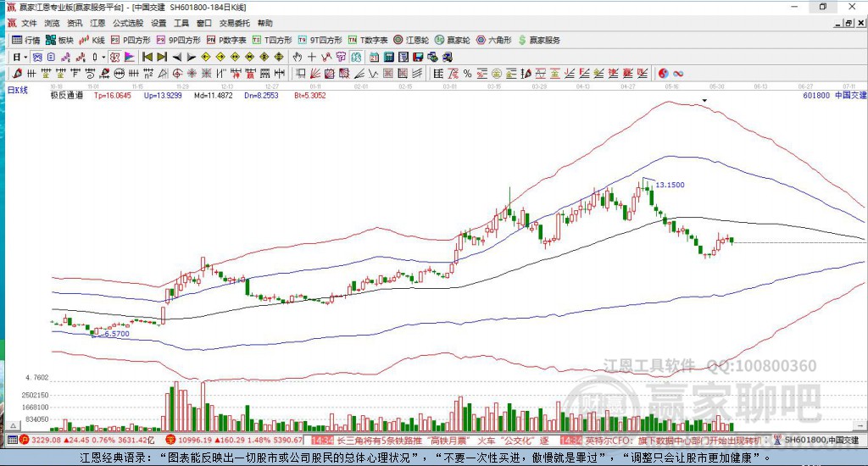Open the T数字表 tool
The image size is (868, 466).
[x=368, y=40]
